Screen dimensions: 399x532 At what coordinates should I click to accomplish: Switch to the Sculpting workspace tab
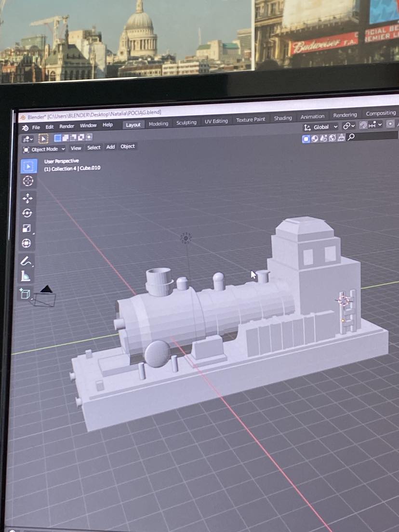point(186,122)
